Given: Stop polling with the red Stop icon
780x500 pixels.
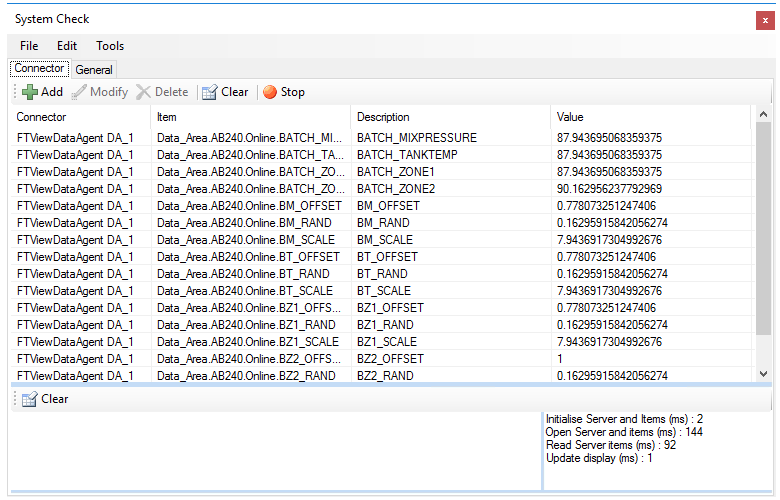Looking at the screenshot, I should tap(270, 92).
